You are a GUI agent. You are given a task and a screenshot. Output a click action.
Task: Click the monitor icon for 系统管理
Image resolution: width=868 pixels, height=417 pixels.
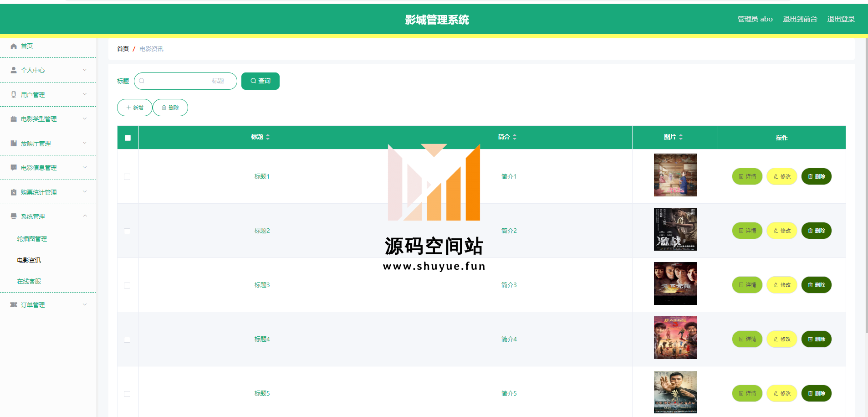coord(14,216)
